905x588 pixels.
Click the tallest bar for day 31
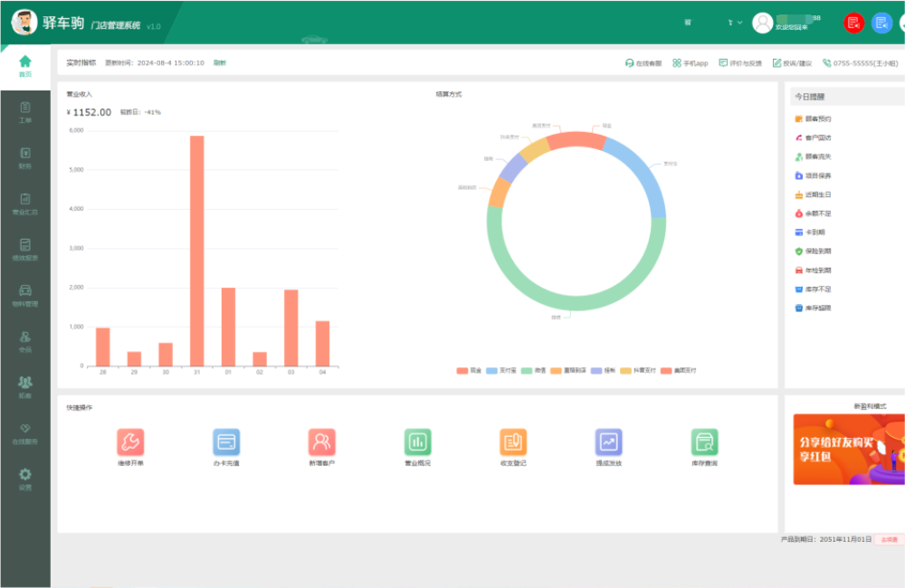[196, 251]
